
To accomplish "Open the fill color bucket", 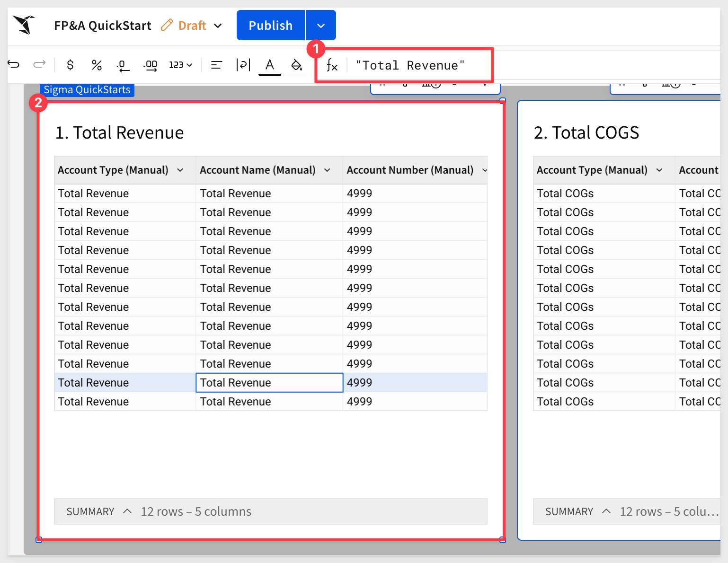I will (x=296, y=65).
